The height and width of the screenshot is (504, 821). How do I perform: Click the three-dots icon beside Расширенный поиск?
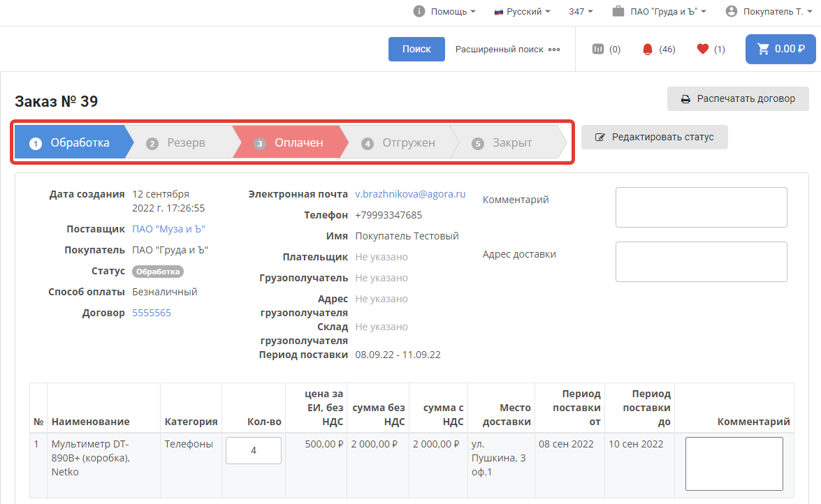pyautogui.click(x=554, y=50)
